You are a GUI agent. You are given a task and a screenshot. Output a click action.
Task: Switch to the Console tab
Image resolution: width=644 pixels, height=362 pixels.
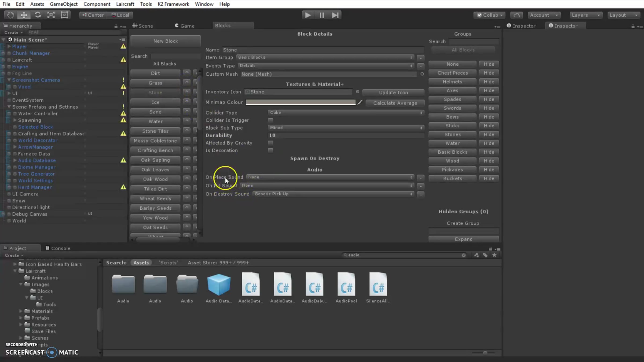[58, 248]
